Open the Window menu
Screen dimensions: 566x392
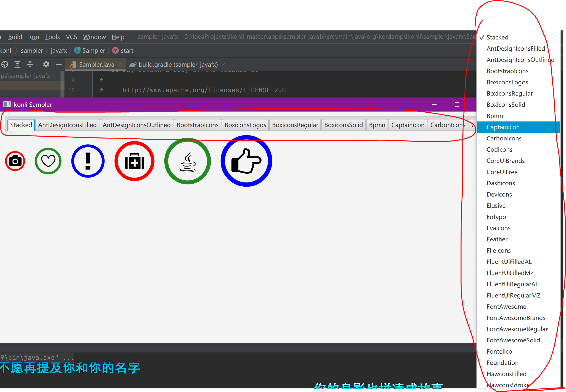click(x=94, y=37)
